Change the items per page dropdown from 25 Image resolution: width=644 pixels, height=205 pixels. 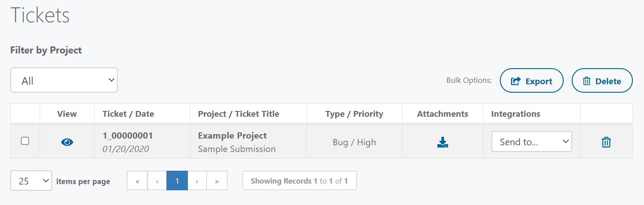click(x=31, y=181)
